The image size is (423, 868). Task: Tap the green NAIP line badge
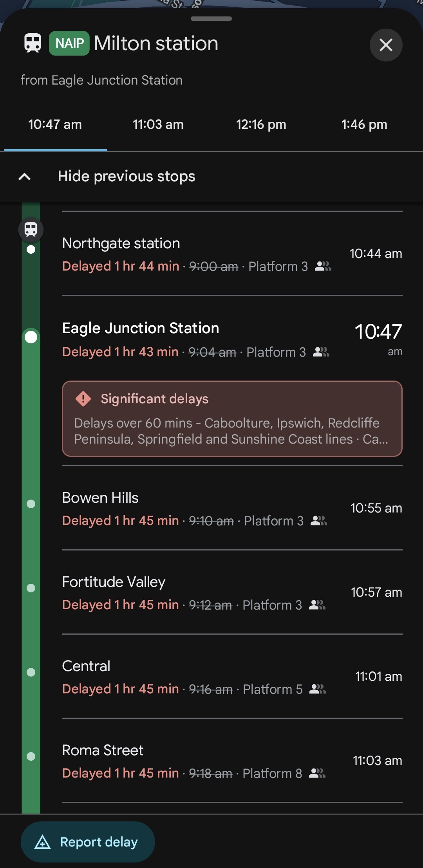coord(69,43)
